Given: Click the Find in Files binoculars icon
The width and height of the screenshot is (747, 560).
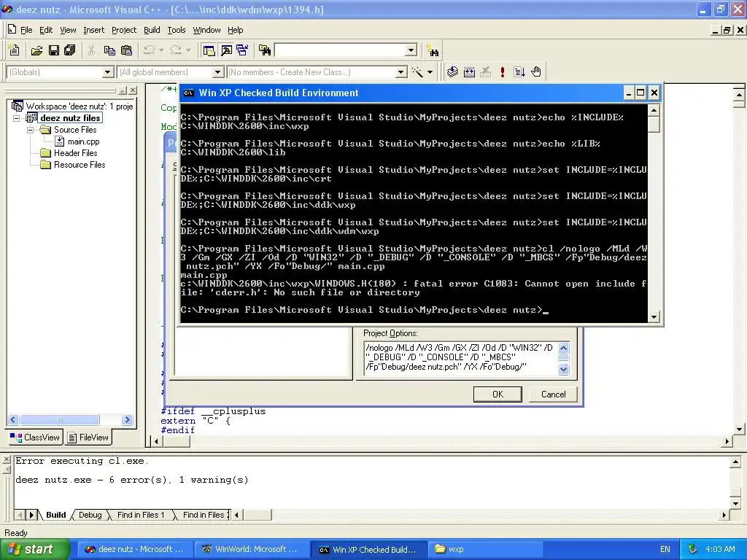Looking at the screenshot, I should pos(265,50).
